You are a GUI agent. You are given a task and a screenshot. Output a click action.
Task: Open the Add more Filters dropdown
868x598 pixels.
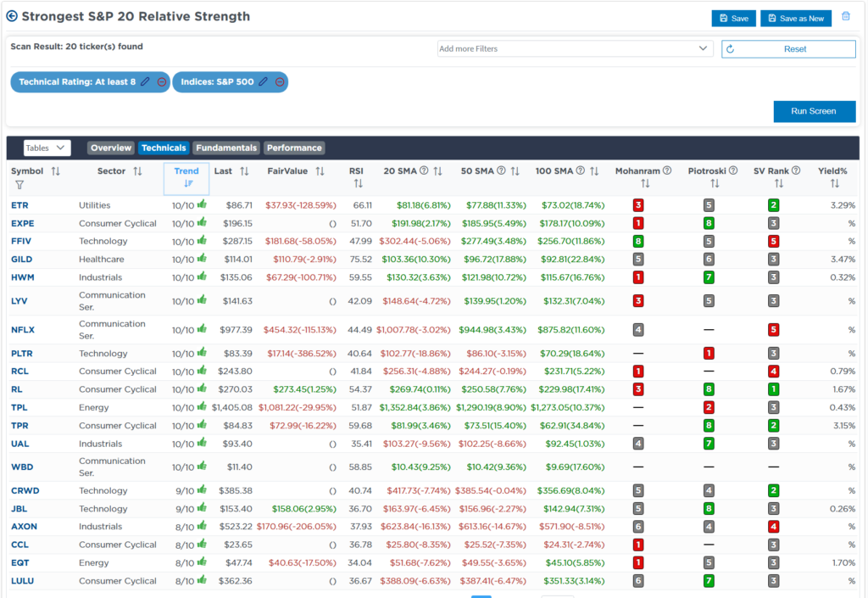point(574,48)
